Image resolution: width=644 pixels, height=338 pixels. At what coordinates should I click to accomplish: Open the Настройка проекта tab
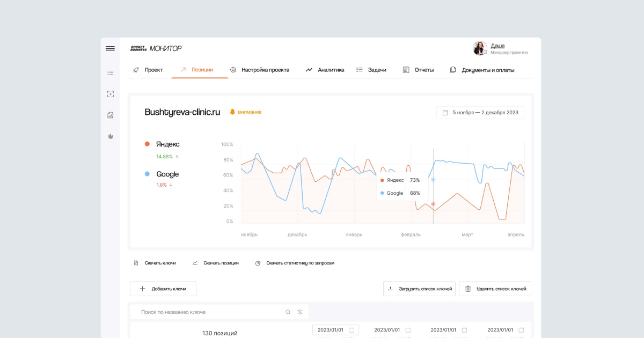pyautogui.click(x=260, y=70)
